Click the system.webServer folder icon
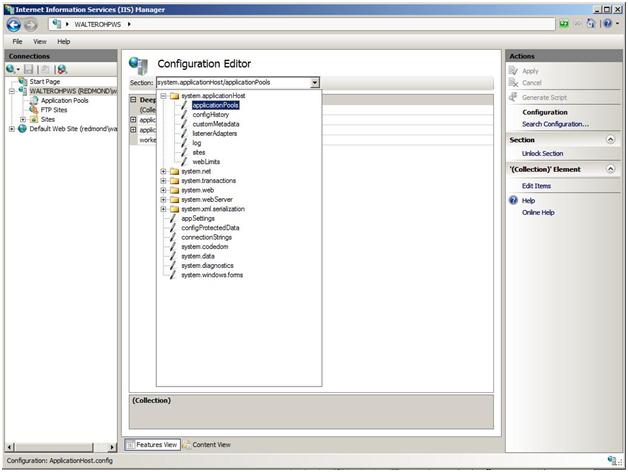Viewport: 628px width, 472px height. (x=174, y=200)
